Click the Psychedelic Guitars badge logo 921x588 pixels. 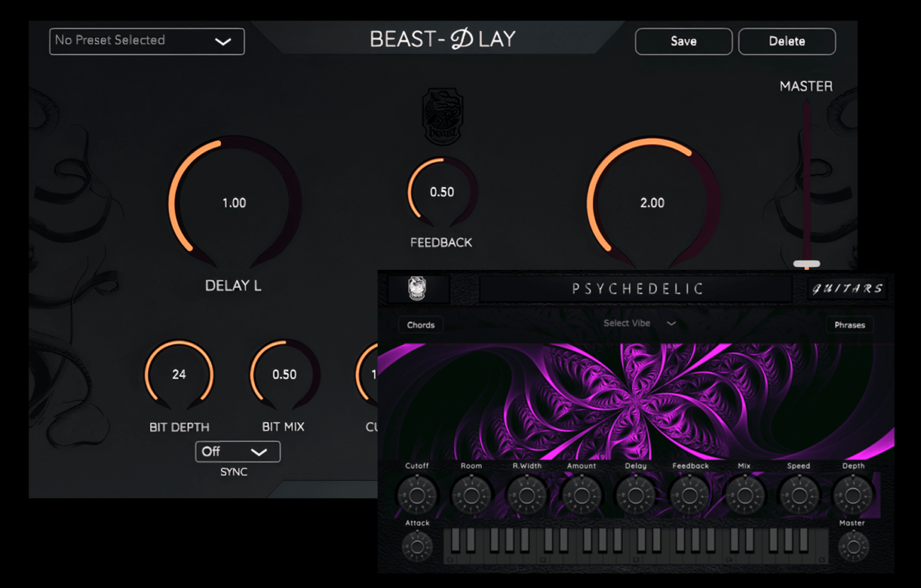click(417, 288)
